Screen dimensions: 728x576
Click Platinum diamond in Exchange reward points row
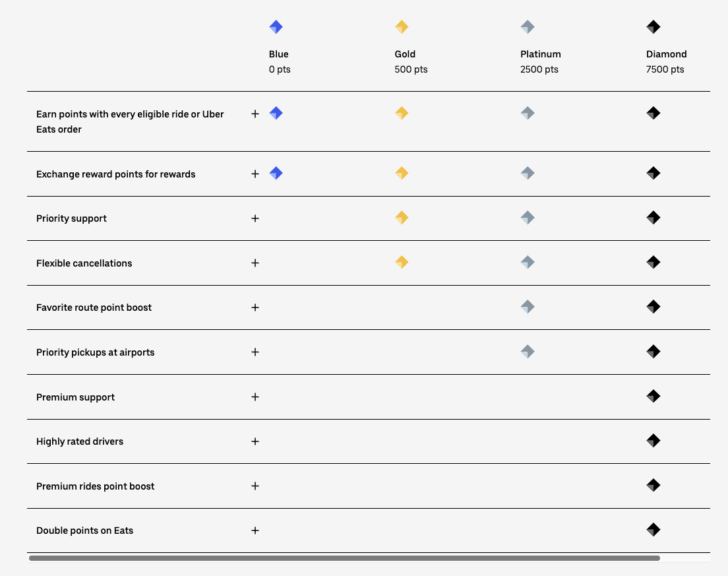click(x=528, y=174)
